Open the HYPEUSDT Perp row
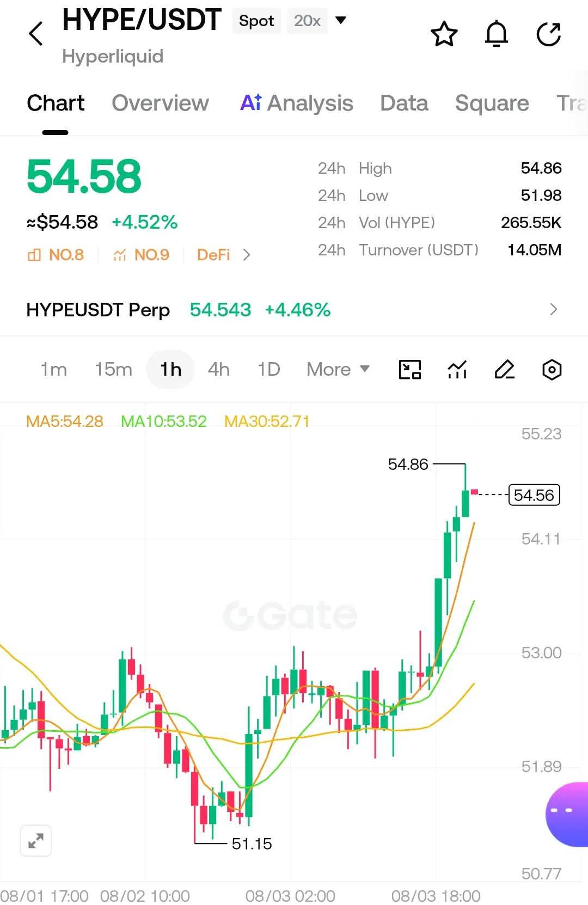Viewport: 588px width, 905px height. [294, 309]
